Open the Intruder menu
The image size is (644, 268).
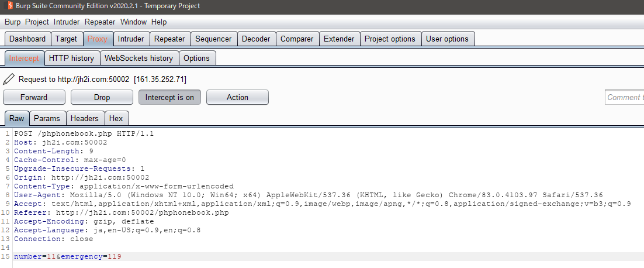67,22
